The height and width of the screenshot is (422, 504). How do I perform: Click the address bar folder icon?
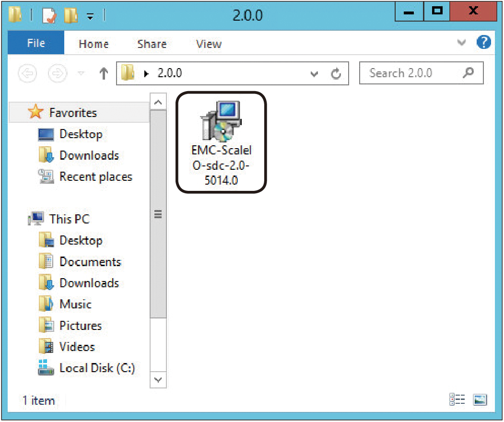(x=128, y=72)
